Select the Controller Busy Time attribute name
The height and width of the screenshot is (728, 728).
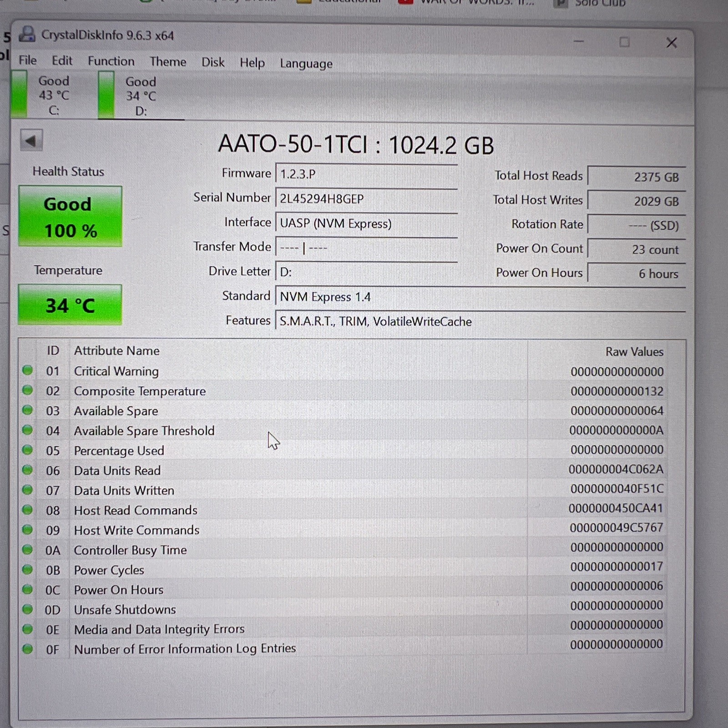coord(130,550)
